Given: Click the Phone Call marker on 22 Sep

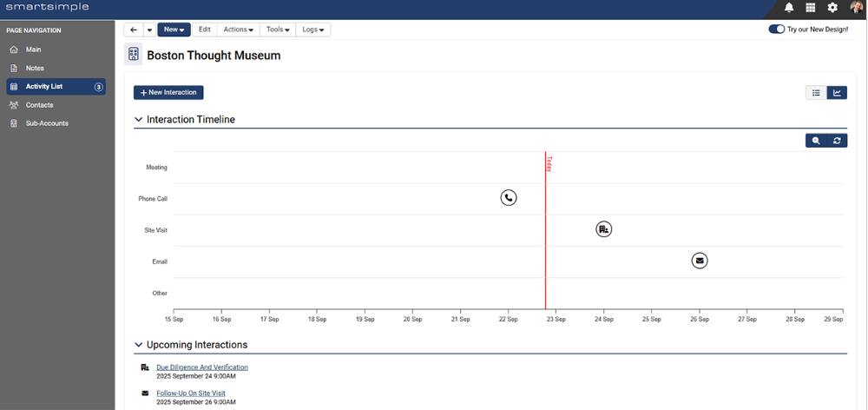Looking at the screenshot, I should [x=509, y=198].
